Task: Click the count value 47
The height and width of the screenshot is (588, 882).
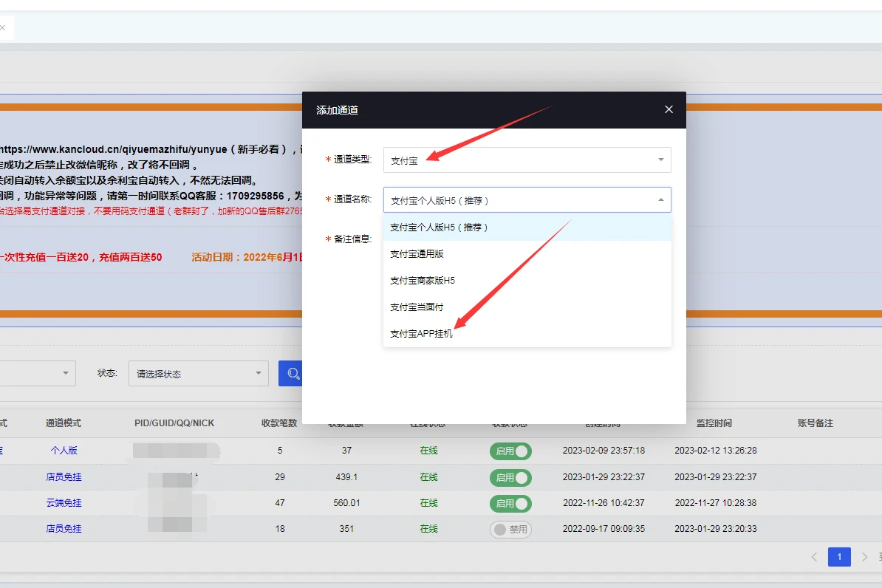Action: tap(279, 502)
